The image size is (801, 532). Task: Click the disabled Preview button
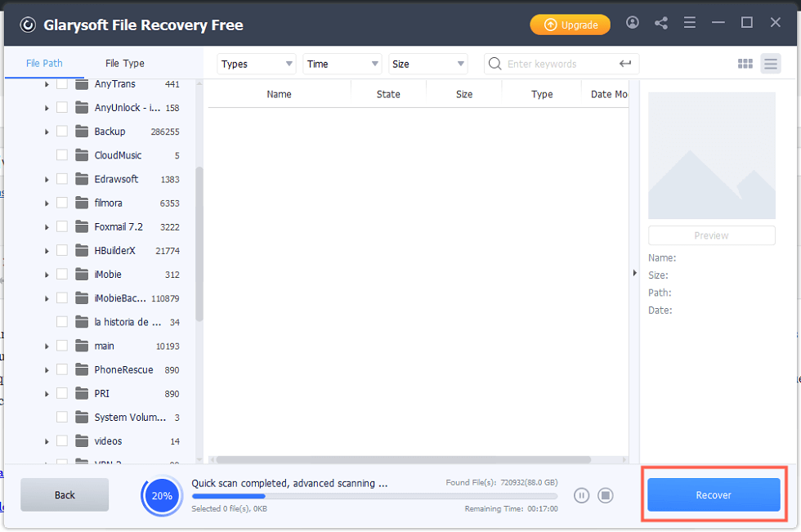pyautogui.click(x=712, y=235)
